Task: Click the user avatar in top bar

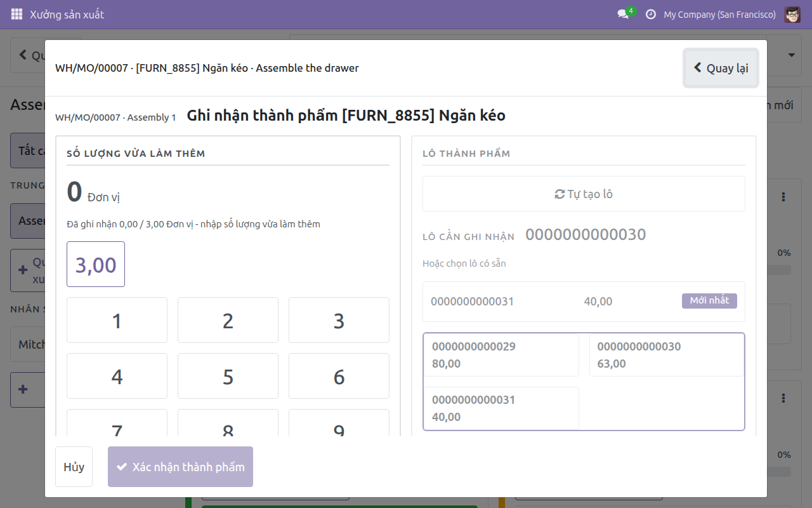Action: [x=792, y=14]
